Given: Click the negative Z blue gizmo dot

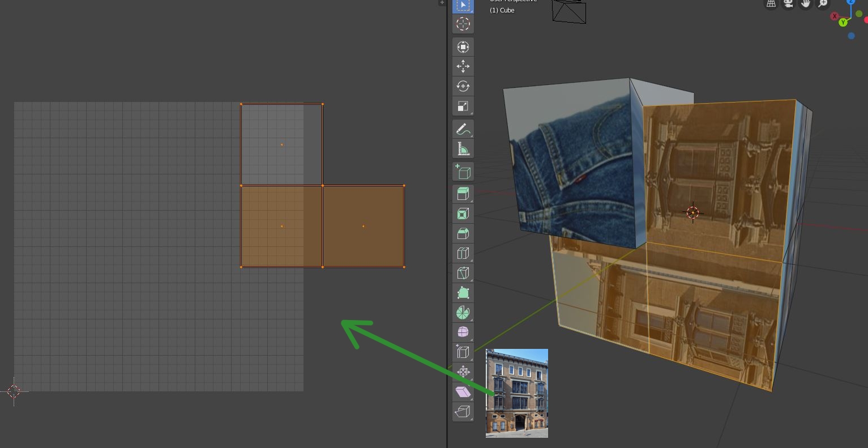Looking at the screenshot, I should (x=851, y=36).
